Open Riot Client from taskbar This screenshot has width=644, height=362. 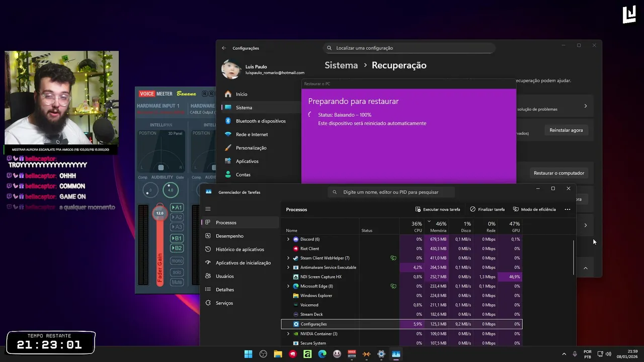pos(293,354)
